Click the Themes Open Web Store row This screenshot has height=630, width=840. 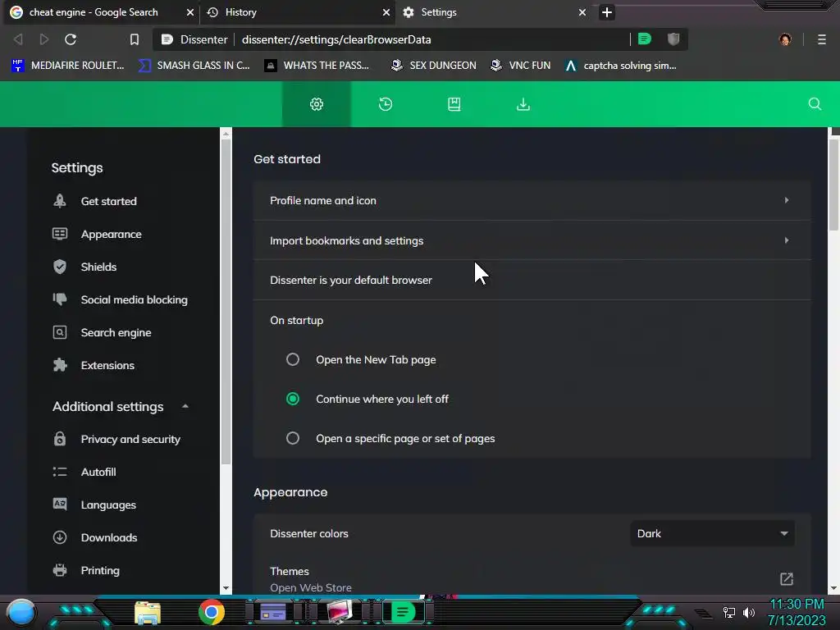tap(532, 579)
